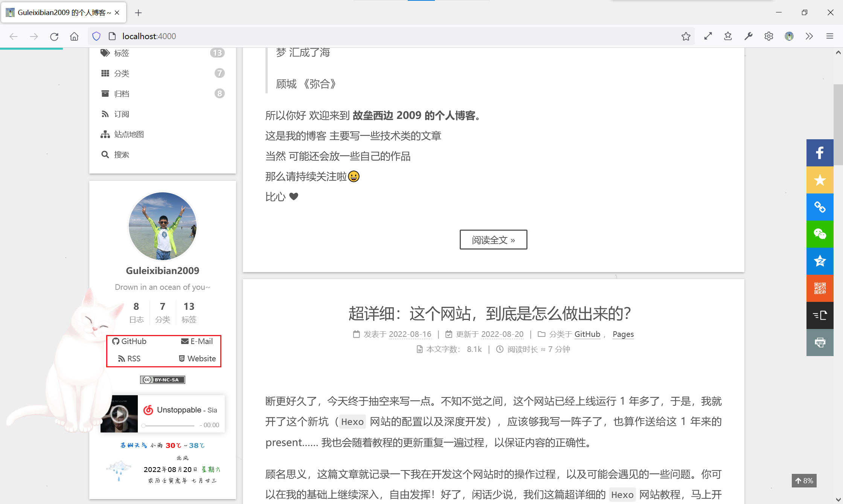Share via the WeChat icon
The width and height of the screenshot is (843, 504).
point(820,234)
